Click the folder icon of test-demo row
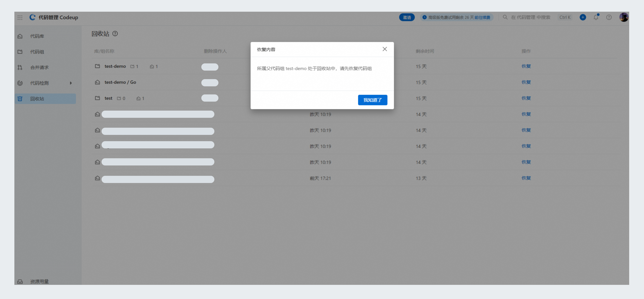This screenshot has height=299, width=644. [97, 66]
